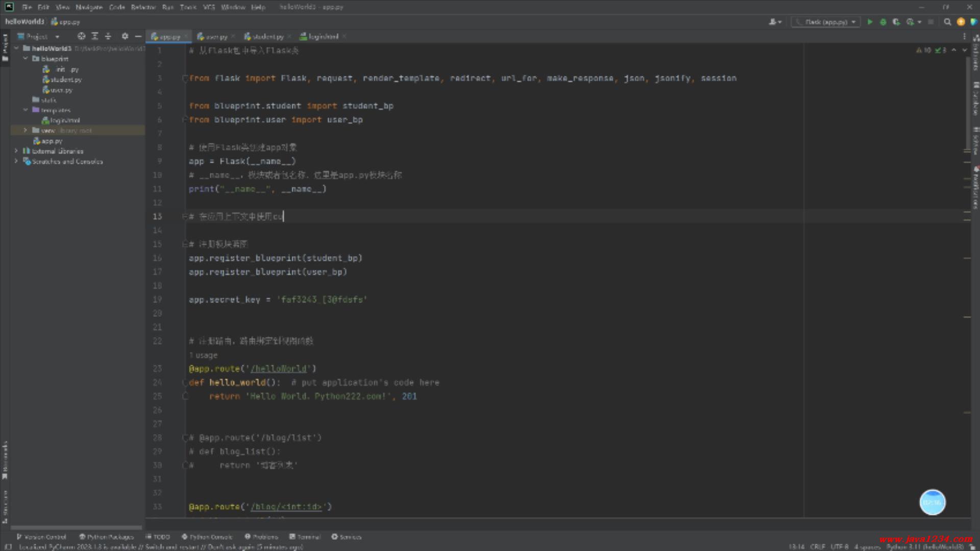Start debugging with the green bug icon

(883, 22)
